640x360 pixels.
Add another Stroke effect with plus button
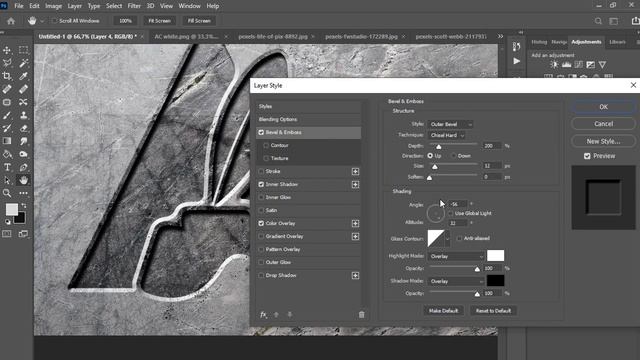pos(356,171)
